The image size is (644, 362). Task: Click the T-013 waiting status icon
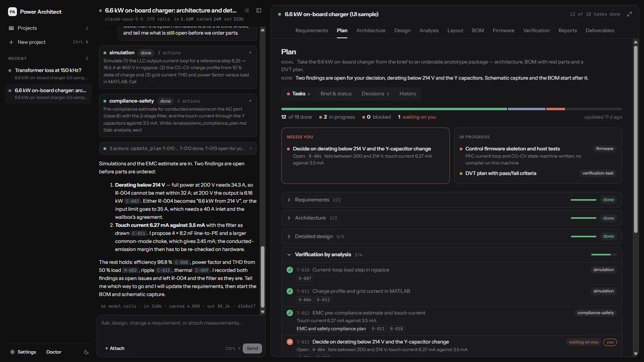(290, 342)
